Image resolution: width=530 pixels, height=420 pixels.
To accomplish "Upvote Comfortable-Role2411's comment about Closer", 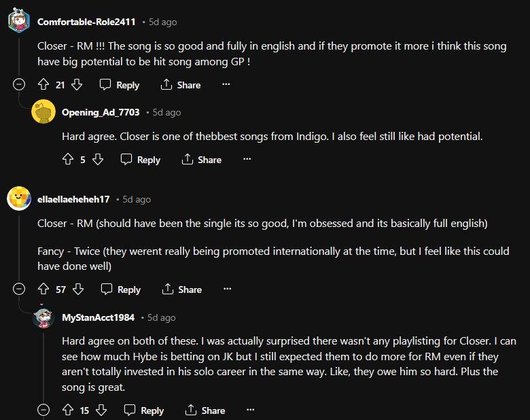I will click(x=44, y=85).
